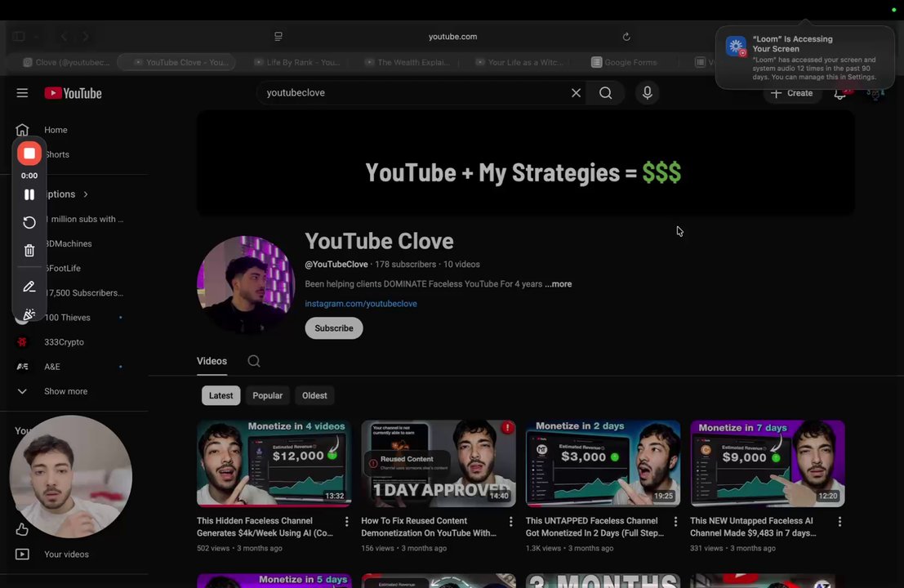This screenshot has width=904, height=588.
Task: Click the browser sidebar toggle icon
Action: tap(19, 36)
